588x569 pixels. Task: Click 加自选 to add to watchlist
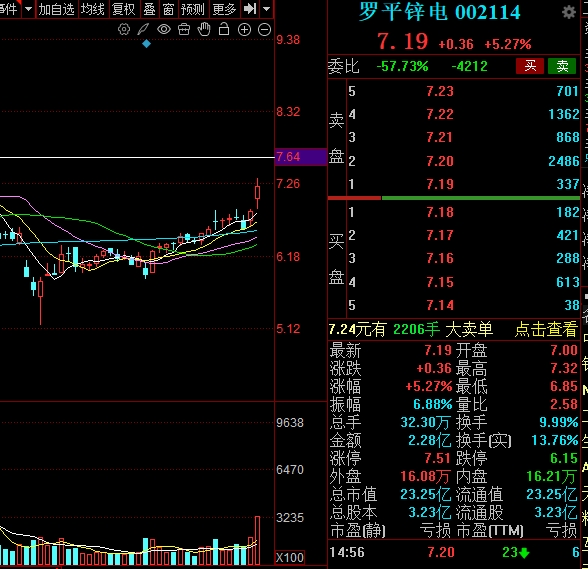[x=56, y=9]
